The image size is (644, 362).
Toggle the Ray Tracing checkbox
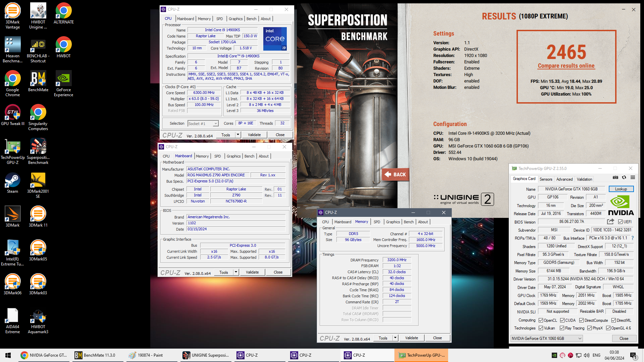pos(562,328)
